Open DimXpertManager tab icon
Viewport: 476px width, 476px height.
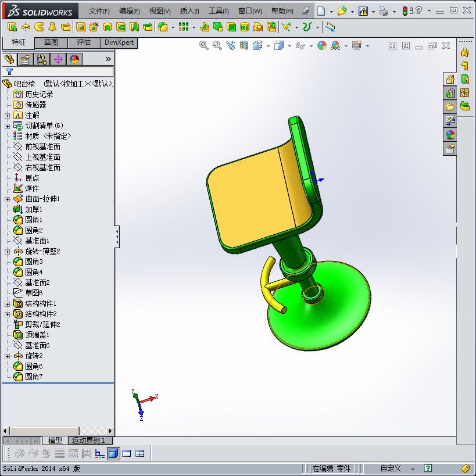[58, 59]
